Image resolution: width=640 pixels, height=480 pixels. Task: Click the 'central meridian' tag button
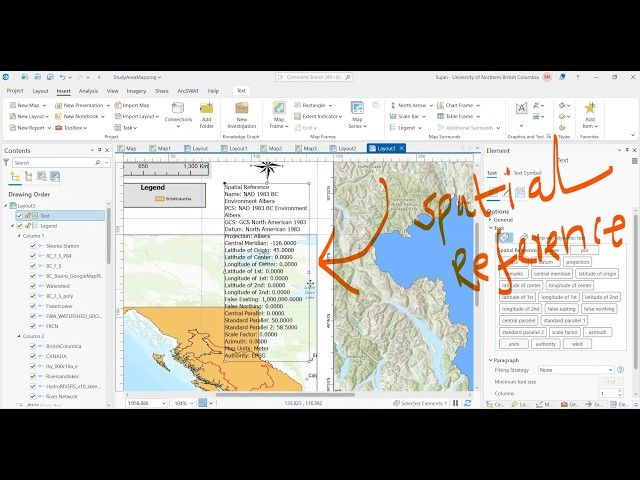click(x=552, y=273)
